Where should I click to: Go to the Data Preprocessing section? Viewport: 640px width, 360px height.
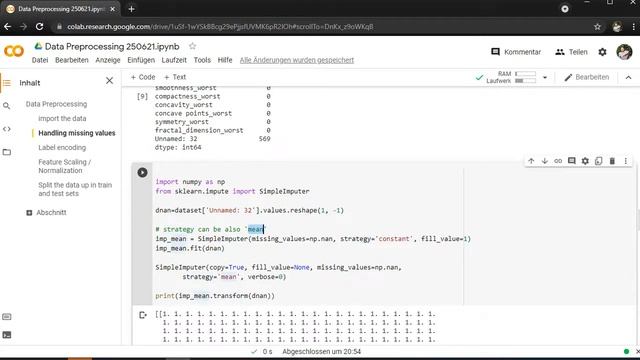[x=56, y=104]
